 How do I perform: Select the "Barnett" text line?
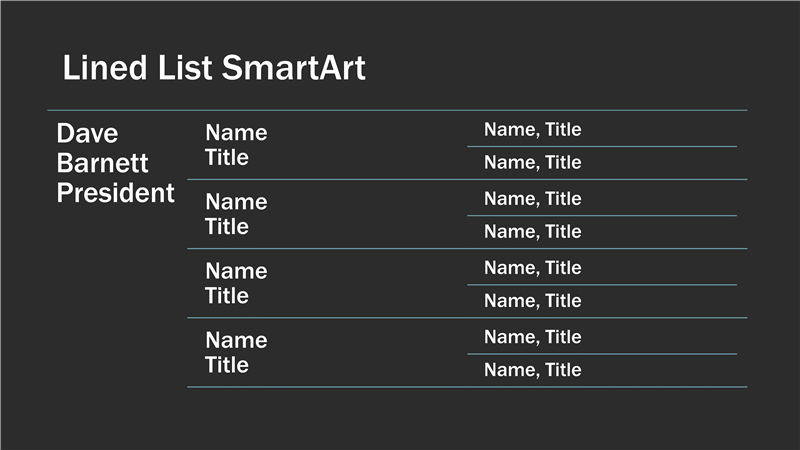[102, 163]
